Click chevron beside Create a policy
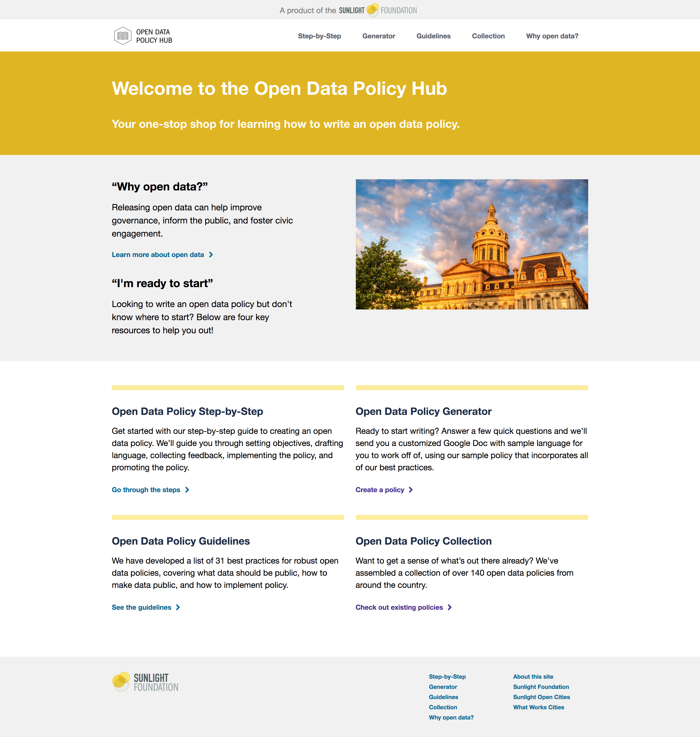The width and height of the screenshot is (700, 737). tap(411, 490)
